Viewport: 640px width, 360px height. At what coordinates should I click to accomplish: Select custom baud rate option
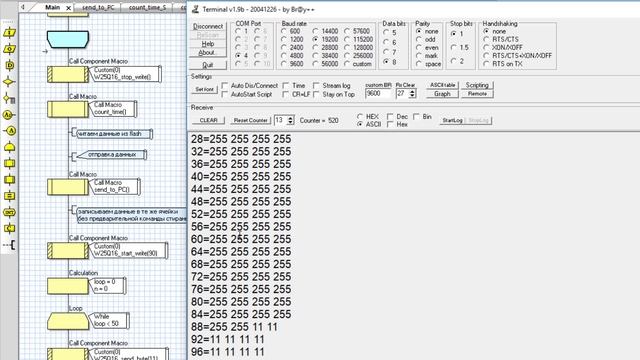347,64
